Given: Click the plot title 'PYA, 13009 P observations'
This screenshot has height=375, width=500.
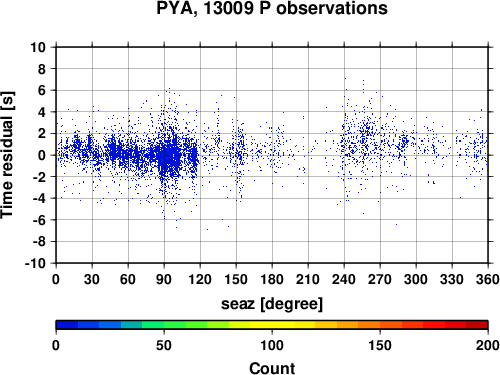Looking at the screenshot, I should click(x=272, y=8).
